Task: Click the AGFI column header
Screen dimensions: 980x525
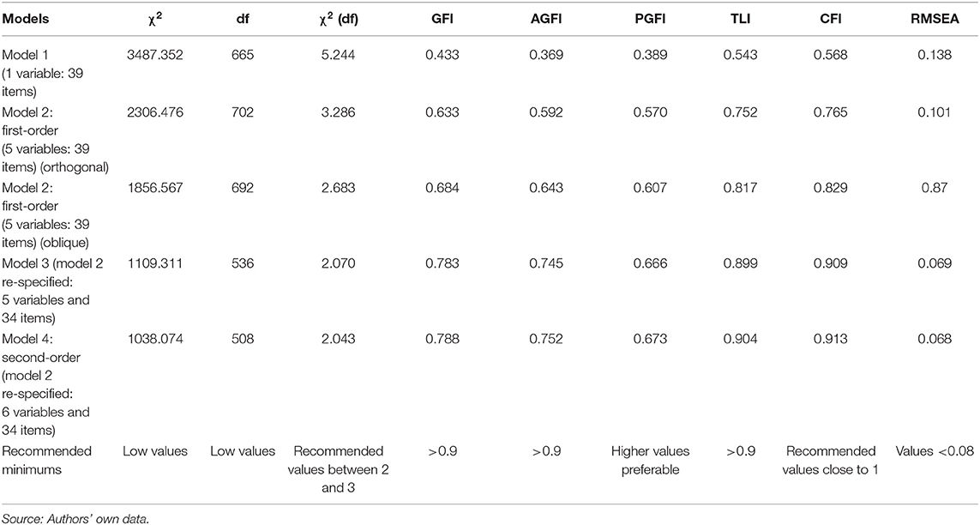Action: [x=545, y=19]
